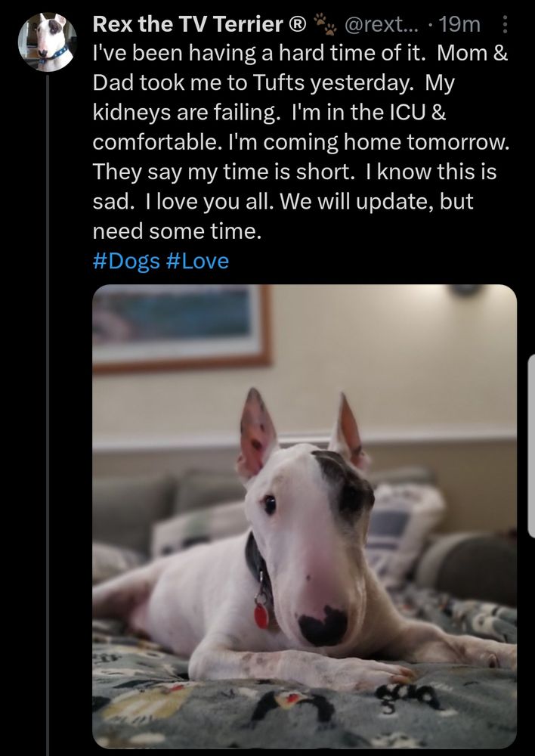The height and width of the screenshot is (756, 535).
Task: Open Rex the TV Terrier's profile avatar
Action: (x=48, y=42)
